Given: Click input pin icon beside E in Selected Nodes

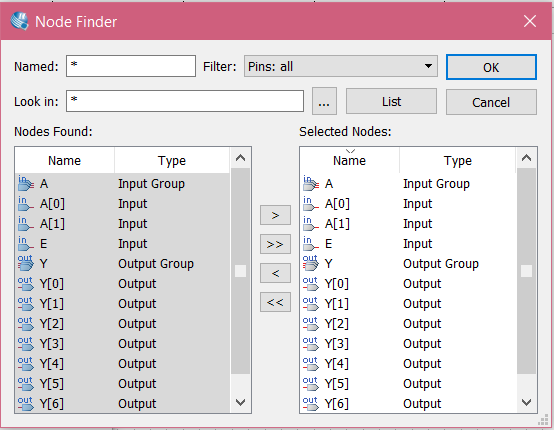Looking at the screenshot, I should click(311, 243).
